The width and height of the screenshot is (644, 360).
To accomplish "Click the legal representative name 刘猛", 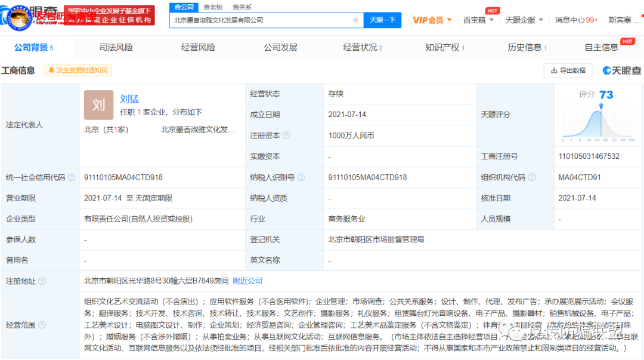I will [x=130, y=99].
